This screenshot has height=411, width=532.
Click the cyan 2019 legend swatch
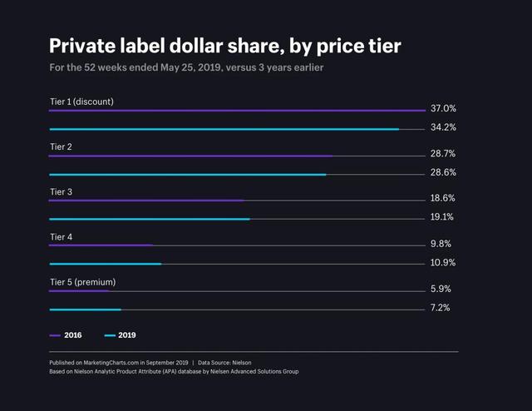coord(110,335)
